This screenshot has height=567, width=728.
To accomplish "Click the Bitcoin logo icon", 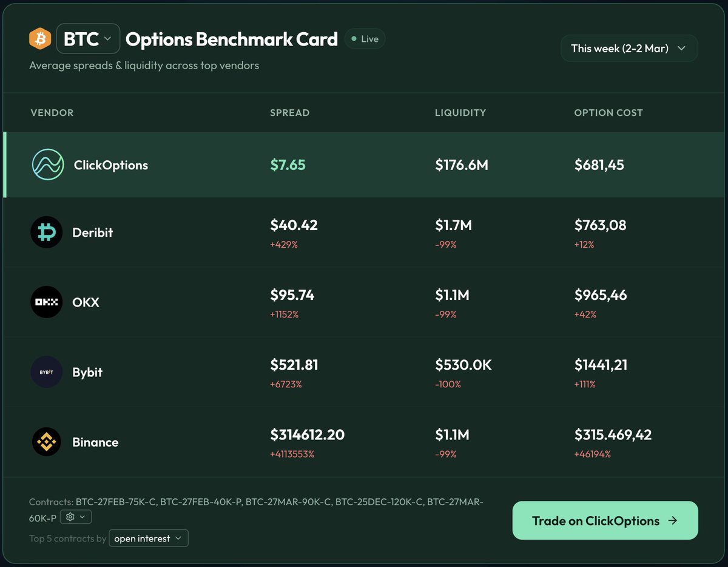I will (40, 39).
